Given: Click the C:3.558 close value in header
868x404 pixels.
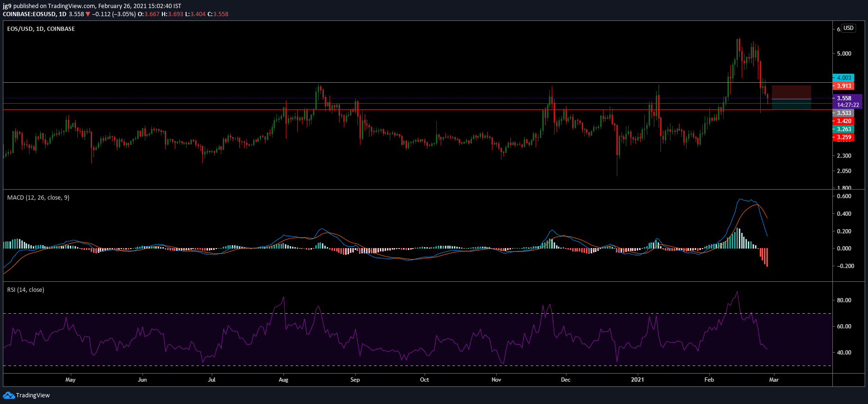Looking at the screenshot, I should [218, 14].
